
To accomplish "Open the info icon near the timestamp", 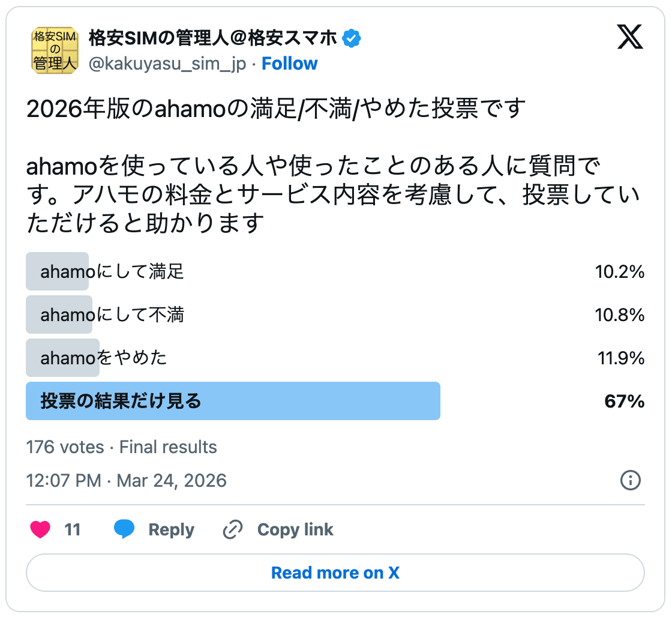I will point(631,480).
